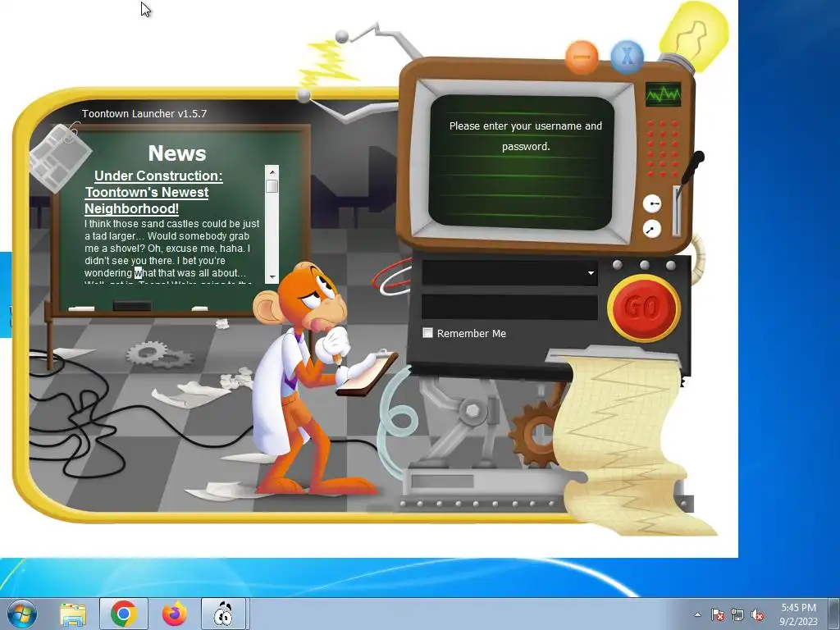Click the News heading on chalkboard
Viewport: 840px width, 630px height.
pos(177,153)
